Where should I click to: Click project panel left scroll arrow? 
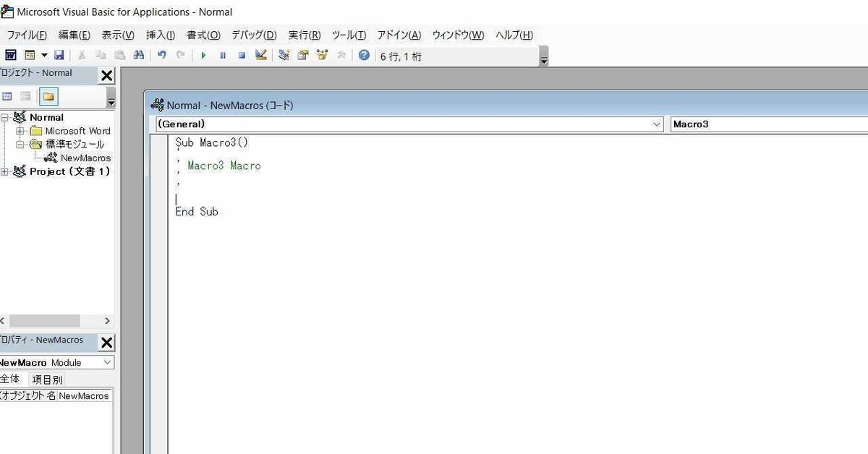point(2,321)
